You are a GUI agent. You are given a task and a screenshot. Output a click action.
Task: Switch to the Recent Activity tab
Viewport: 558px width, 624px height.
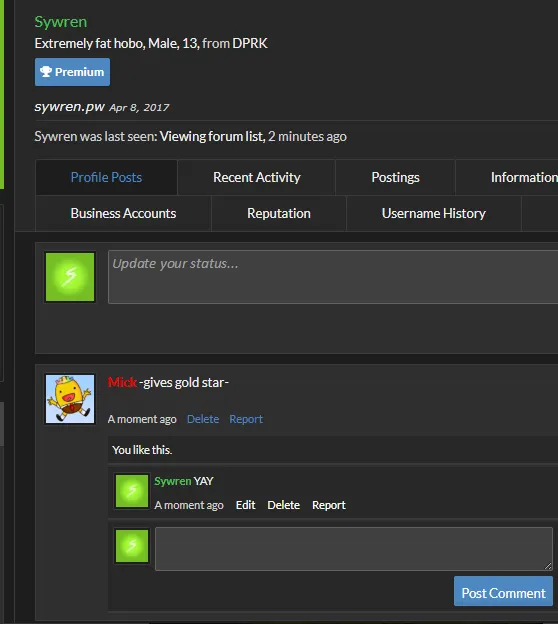[257, 177]
